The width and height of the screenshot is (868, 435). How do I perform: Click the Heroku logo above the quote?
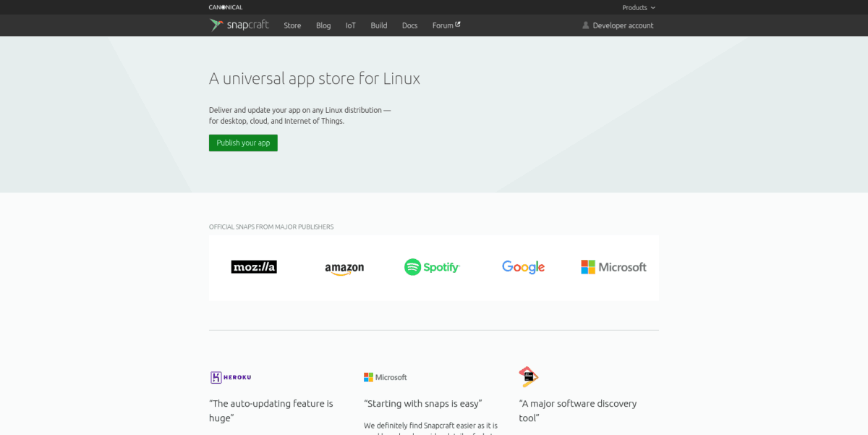230,376
